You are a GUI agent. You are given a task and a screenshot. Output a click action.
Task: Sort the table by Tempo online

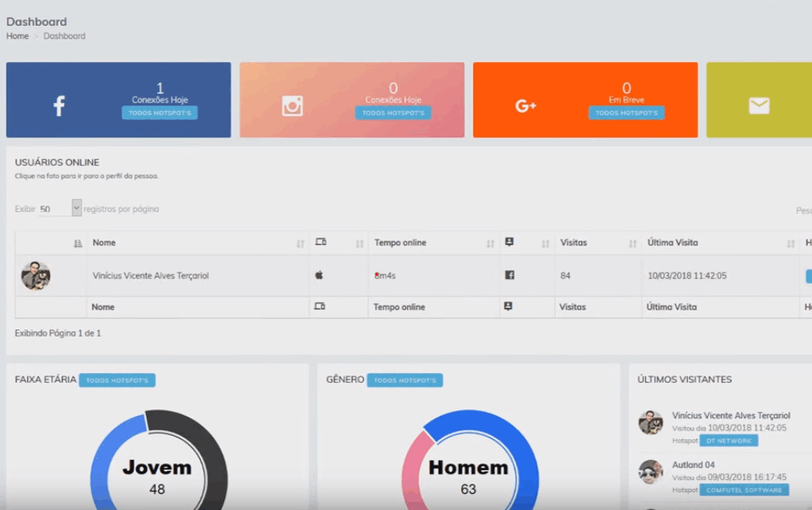pos(489,243)
